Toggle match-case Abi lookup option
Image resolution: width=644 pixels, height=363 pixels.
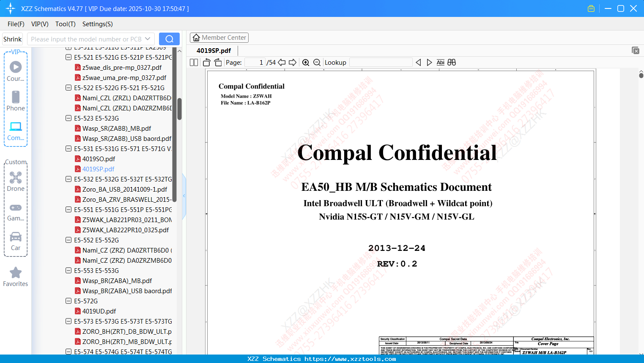coord(441,63)
